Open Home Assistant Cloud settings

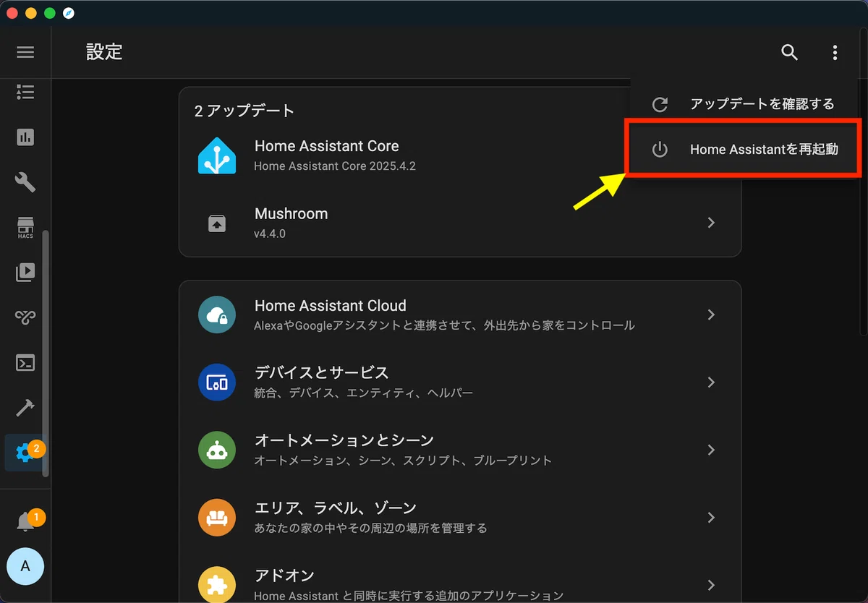coord(460,315)
